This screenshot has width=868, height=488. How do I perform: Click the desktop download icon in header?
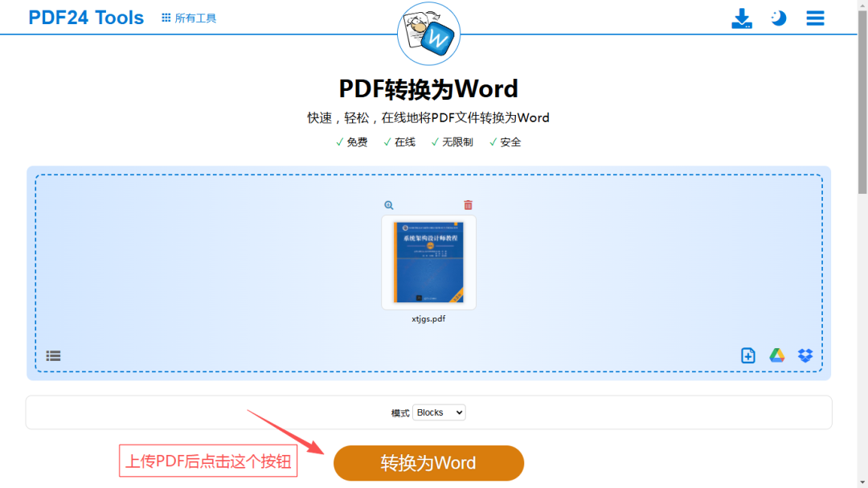pyautogui.click(x=741, y=18)
